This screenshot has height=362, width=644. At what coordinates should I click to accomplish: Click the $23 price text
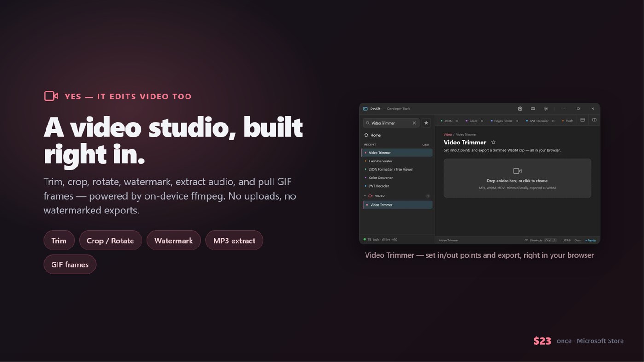click(x=542, y=341)
